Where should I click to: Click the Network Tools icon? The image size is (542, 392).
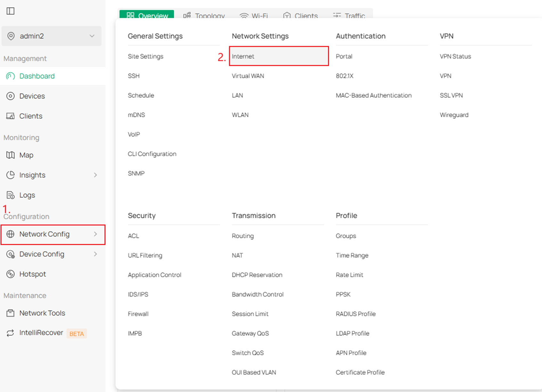point(11,313)
